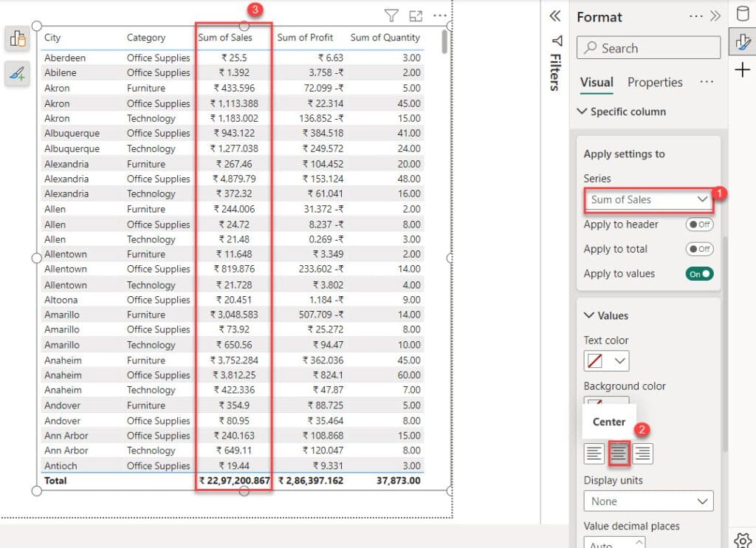The width and height of the screenshot is (756, 548).
Task: Sort by Sum of Sales column header
Action: click(x=224, y=38)
